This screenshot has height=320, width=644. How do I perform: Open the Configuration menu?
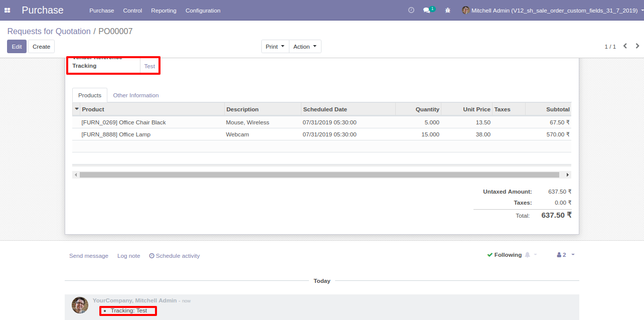point(203,11)
